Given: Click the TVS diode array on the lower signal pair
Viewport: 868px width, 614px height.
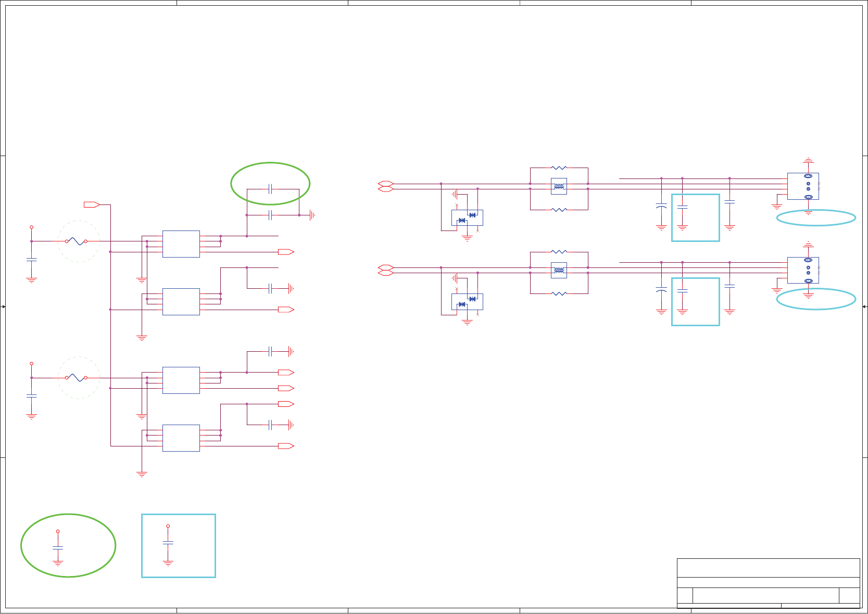Looking at the screenshot, I should (467, 302).
